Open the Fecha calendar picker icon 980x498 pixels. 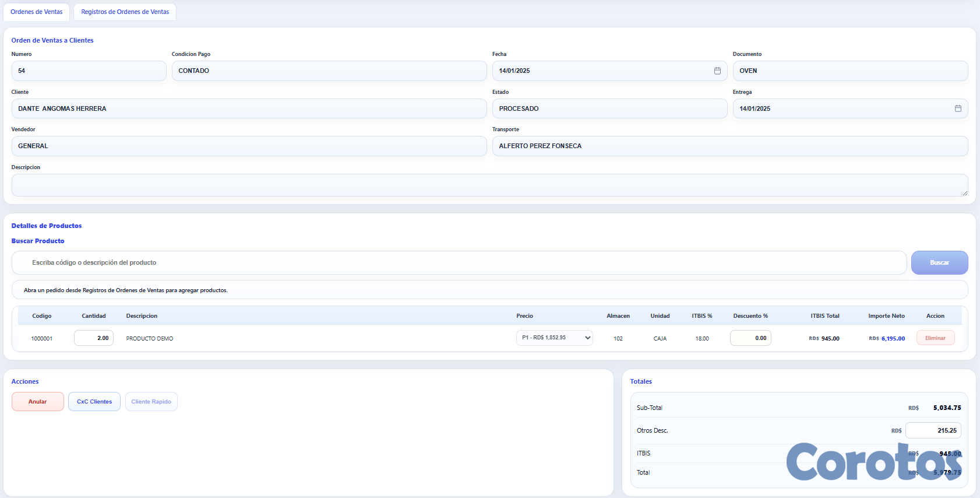(717, 71)
